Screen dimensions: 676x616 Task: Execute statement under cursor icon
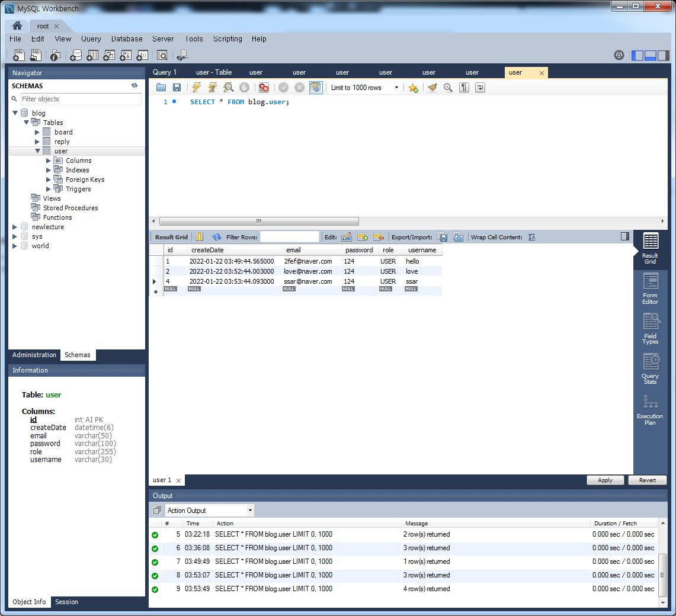tap(213, 88)
